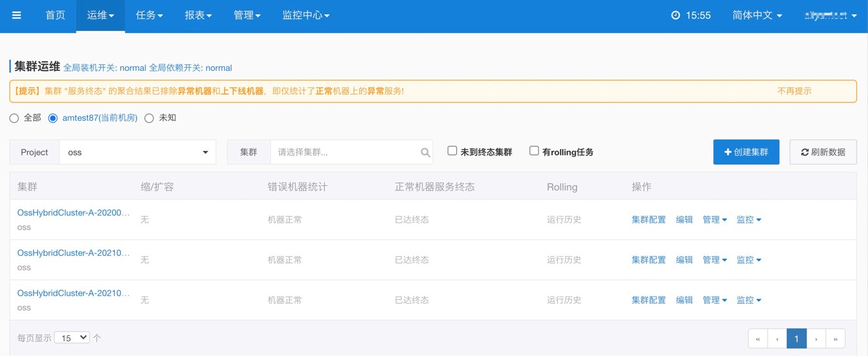Click 集群配置 in the first row
The height and width of the screenshot is (357, 868).
coord(648,220)
